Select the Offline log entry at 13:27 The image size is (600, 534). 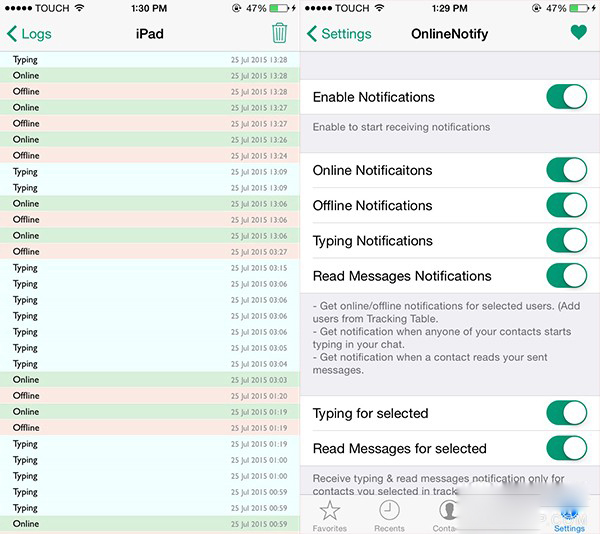coord(150,124)
